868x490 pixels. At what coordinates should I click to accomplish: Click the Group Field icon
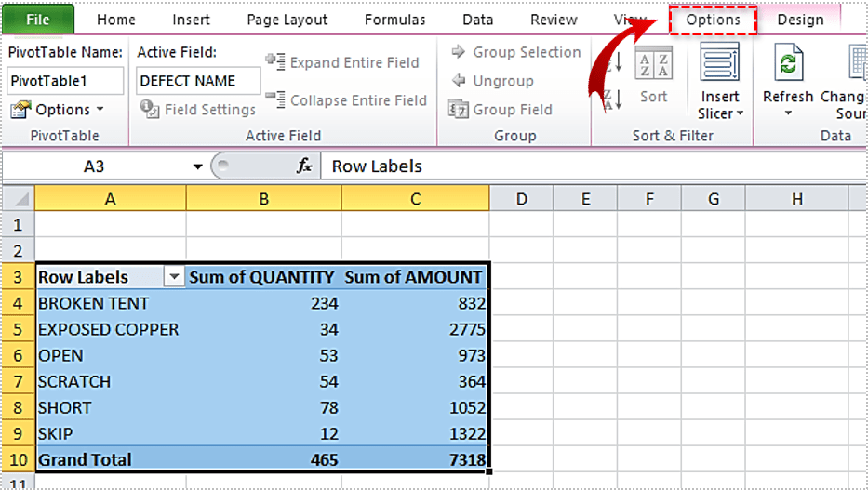coord(458,110)
